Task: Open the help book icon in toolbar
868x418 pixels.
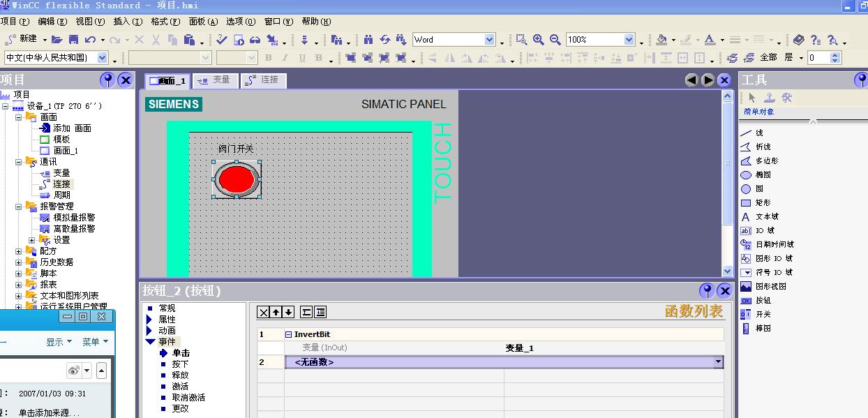Action: coord(799,40)
